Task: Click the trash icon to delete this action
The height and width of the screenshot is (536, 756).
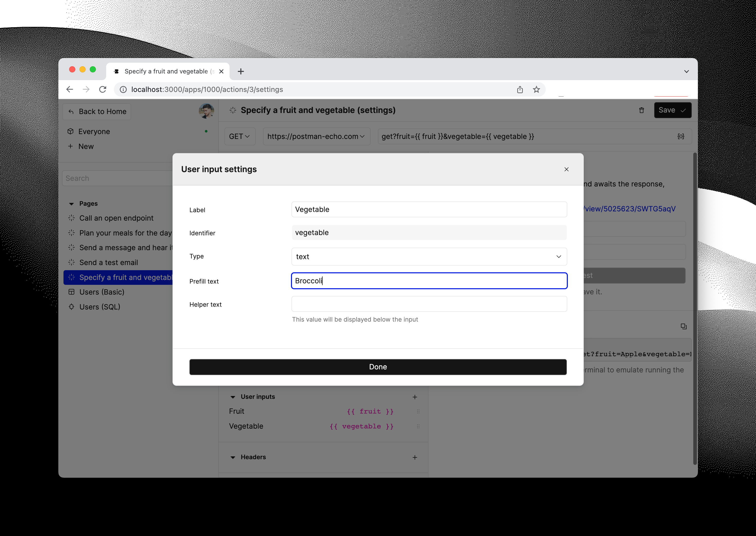Action: [642, 110]
